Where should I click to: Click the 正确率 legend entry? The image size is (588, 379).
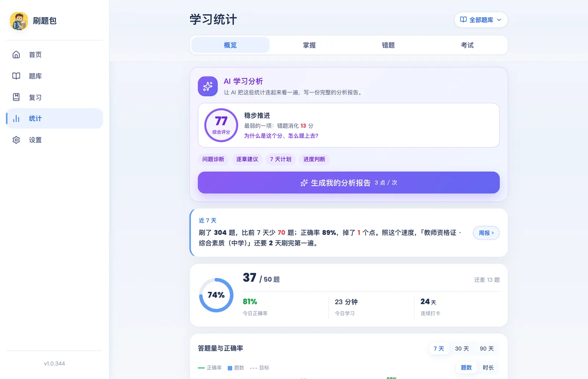click(x=210, y=368)
